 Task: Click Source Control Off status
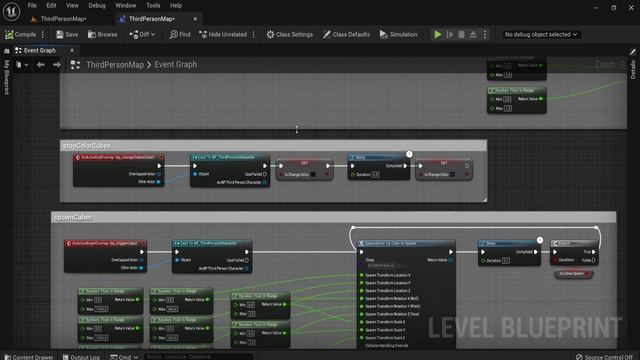(604, 357)
